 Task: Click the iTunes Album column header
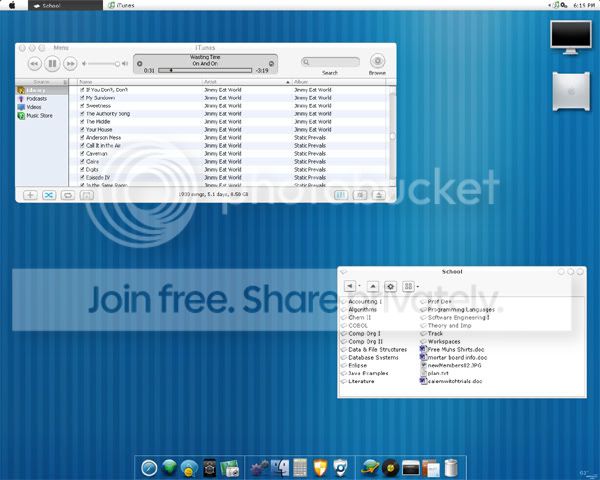point(339,82)
